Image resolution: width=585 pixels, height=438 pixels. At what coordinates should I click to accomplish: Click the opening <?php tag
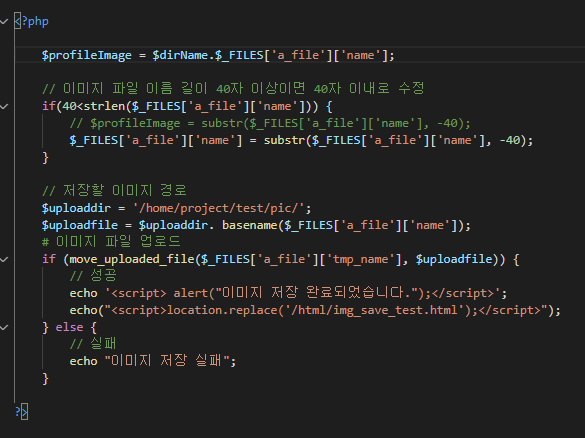tap(32, 21)
